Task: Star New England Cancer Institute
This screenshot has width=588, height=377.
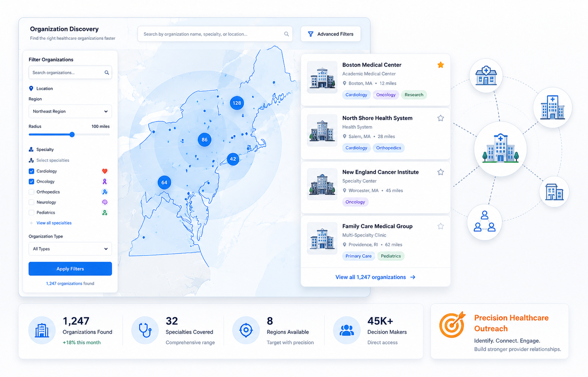Action: click(441, 172)
